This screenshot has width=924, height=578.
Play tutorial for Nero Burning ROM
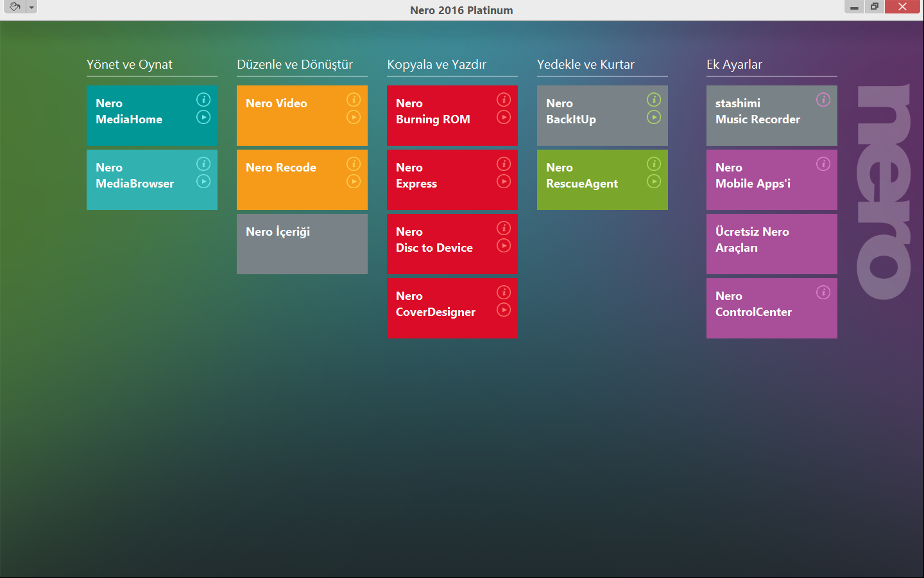504,117
